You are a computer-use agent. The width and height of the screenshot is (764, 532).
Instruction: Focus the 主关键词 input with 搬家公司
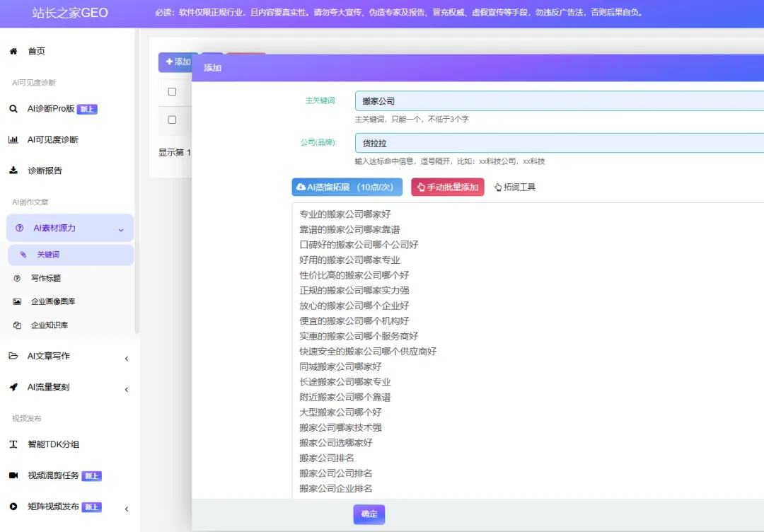[560, 101]
